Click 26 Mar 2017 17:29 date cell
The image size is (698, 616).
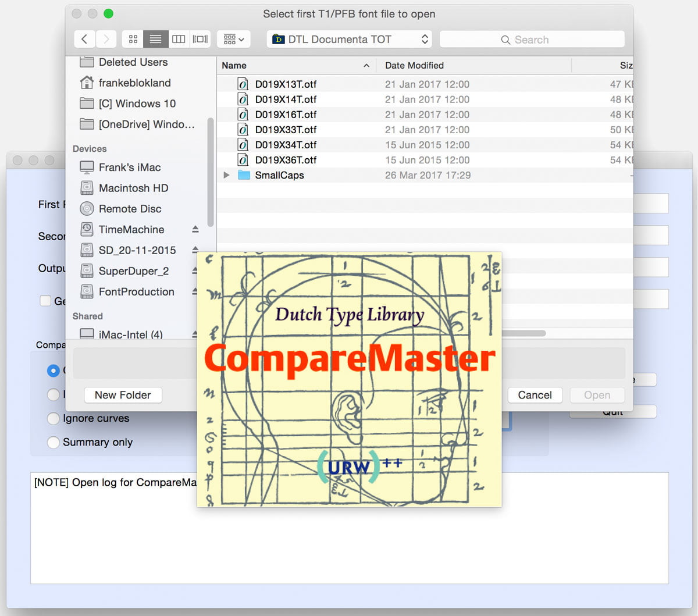click(x=428, y=175)
